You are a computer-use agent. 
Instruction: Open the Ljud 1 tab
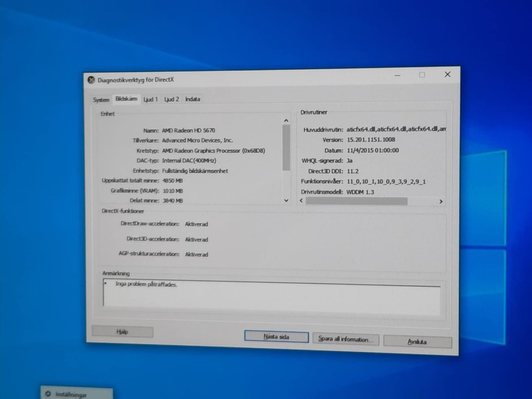tap(151, 99)
